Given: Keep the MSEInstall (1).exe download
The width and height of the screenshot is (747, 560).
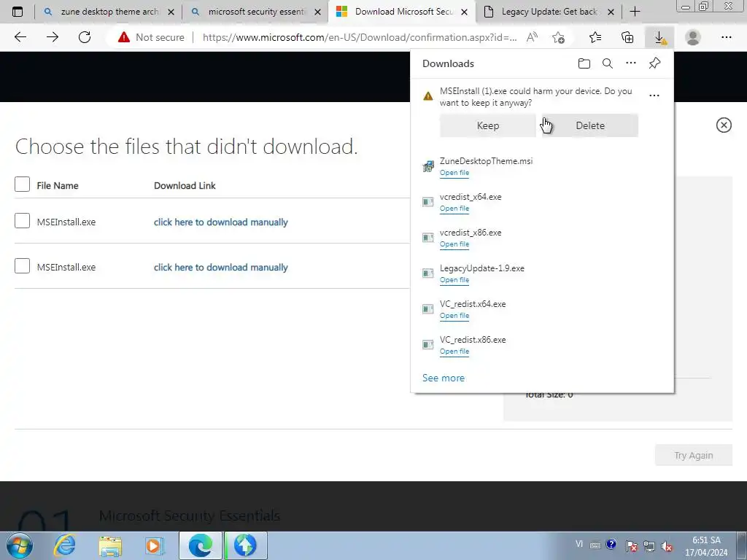Looking at the screenshot, I should point(488,125).
